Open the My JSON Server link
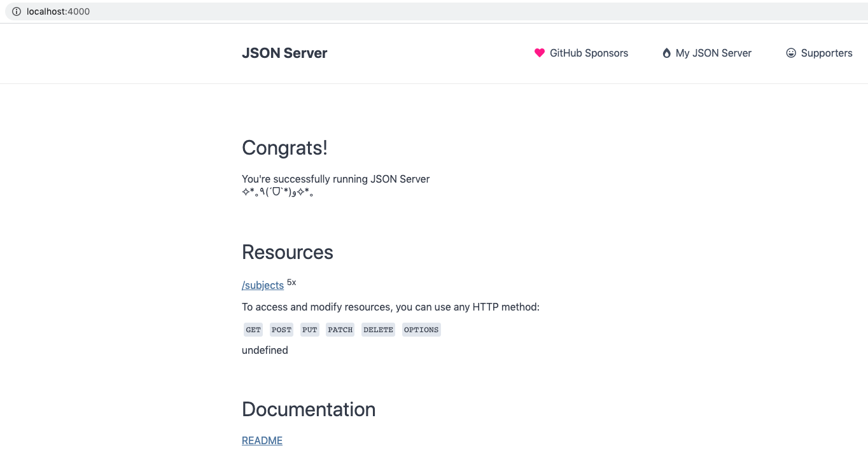Image resolution: width=868 pixels, height=476 pixels. click(x=713, y=53)
